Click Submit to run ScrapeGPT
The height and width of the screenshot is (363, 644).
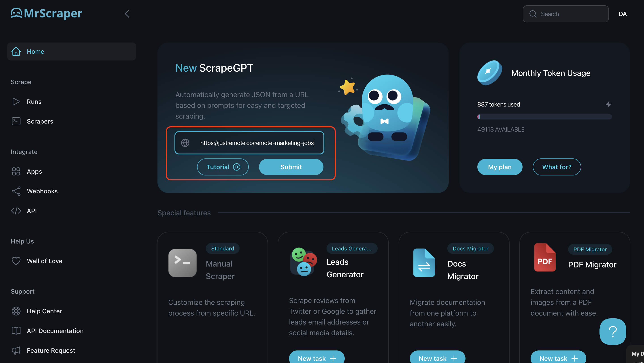[291, 167]
